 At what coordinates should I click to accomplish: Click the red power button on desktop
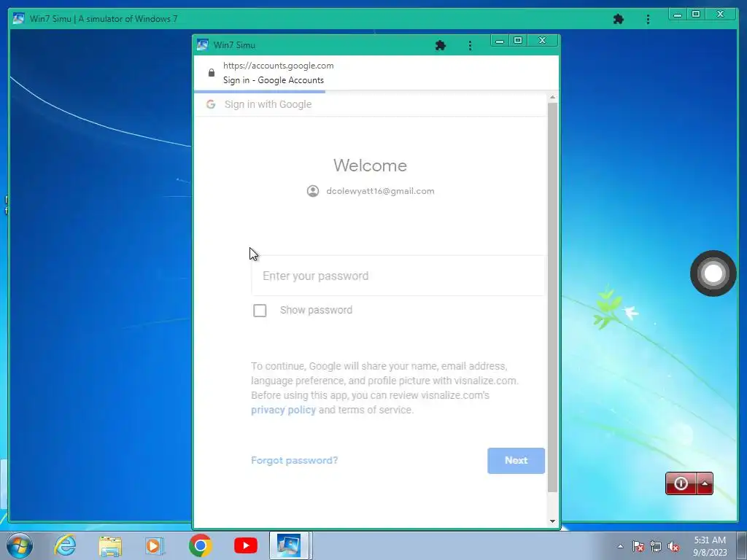point(681,483)
